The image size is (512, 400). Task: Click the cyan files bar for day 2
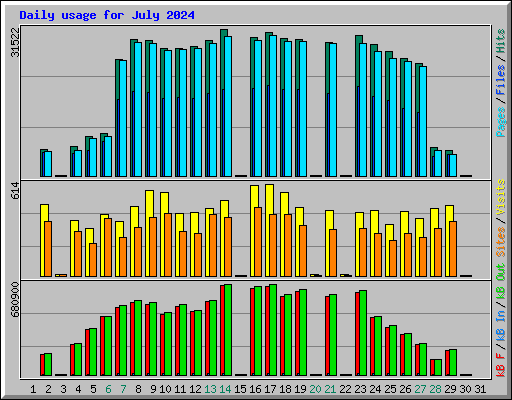pyautogui.click(x=48, y=164)
